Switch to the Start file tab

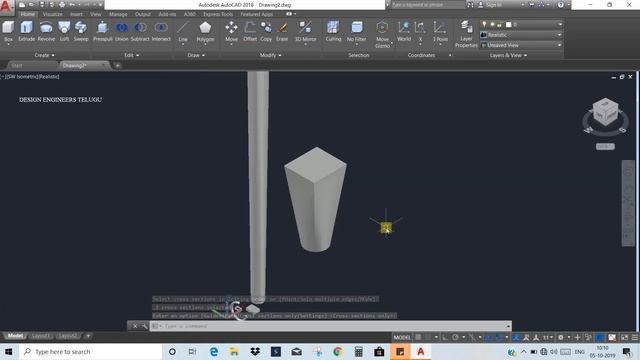pyautogui.click(x=16, y=65)
